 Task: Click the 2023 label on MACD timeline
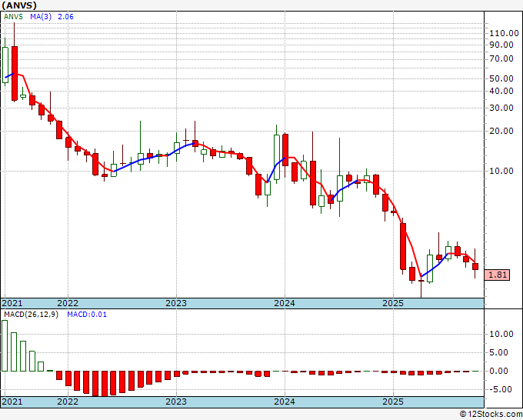tap(176, 402)
